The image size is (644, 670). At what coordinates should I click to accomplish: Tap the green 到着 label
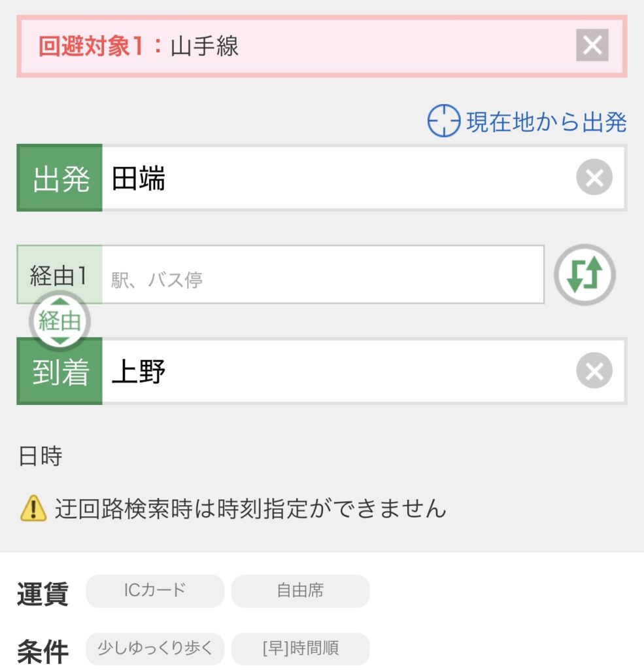tap(59, 371)
